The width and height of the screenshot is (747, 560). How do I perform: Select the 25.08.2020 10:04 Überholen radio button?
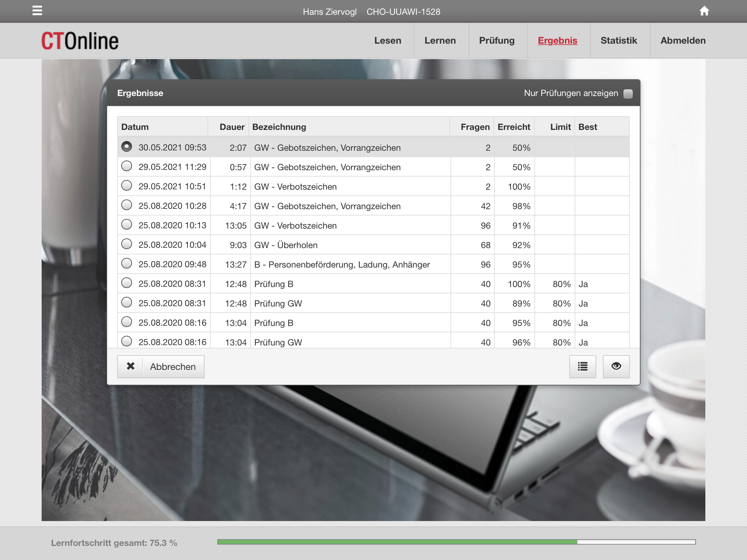tap(127, 244)
